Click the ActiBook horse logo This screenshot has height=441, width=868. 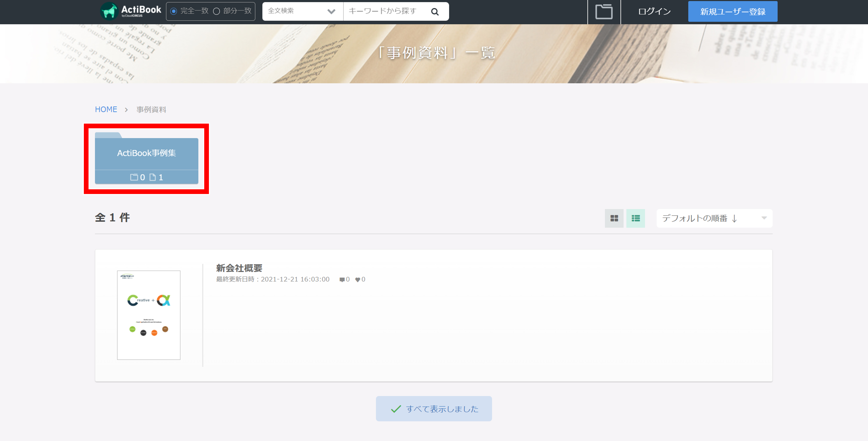109,11
